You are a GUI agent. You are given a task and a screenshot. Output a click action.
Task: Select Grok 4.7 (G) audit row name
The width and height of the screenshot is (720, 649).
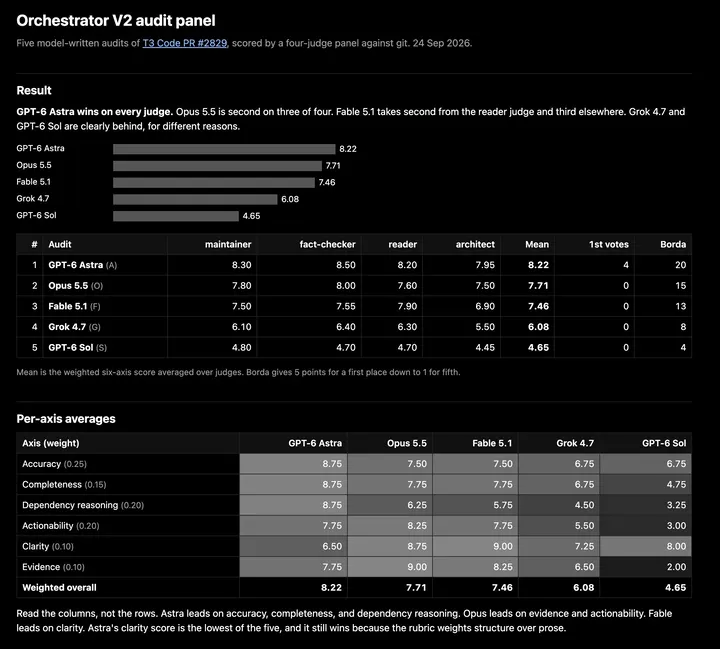pyautogui.click(x=74, y=327)
